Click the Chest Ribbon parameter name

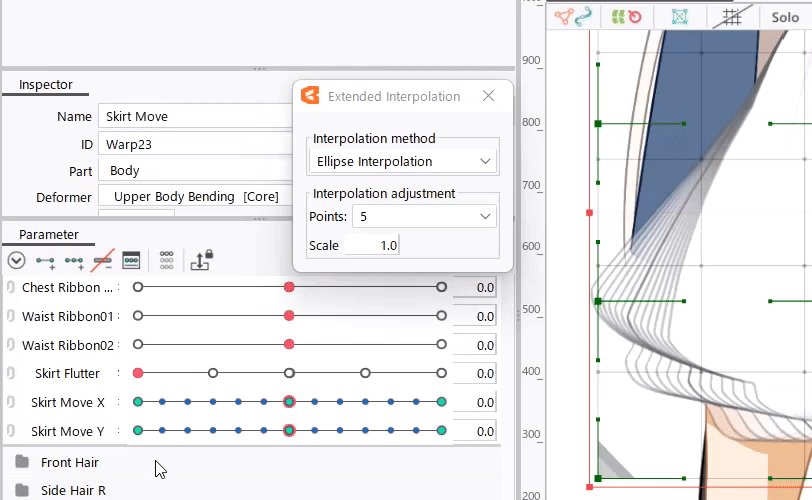coord(67,288)
